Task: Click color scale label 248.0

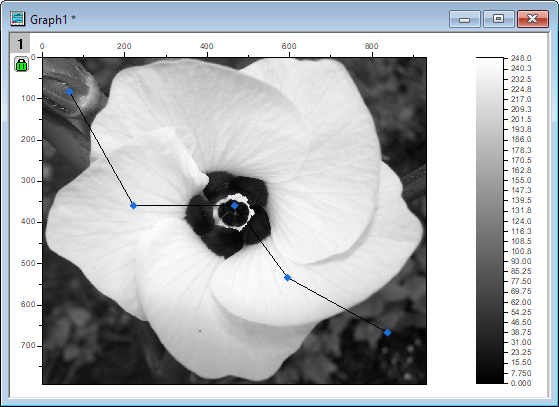Action: tap(521, 58)
